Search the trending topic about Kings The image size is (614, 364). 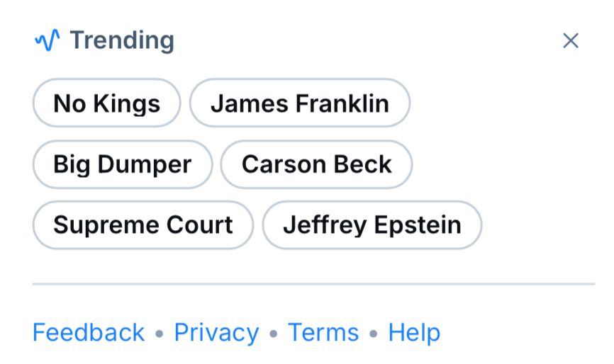pos(107,103)
